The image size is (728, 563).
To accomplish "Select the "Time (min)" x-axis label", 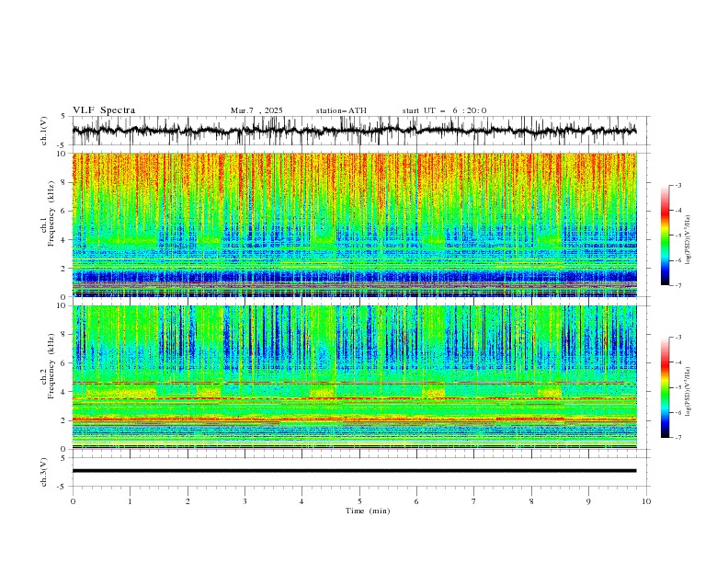I will 368,511.
